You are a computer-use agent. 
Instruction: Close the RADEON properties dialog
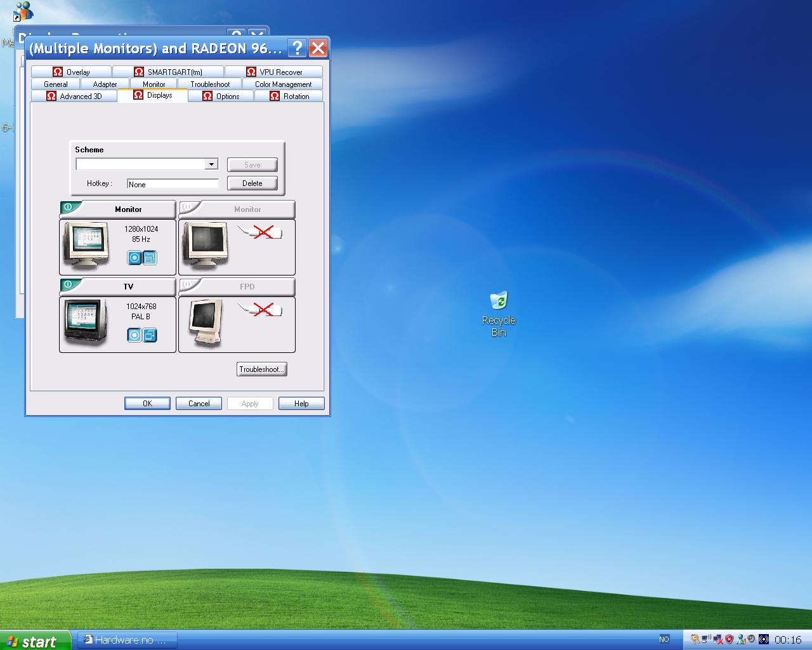click(x=318, y=48)
